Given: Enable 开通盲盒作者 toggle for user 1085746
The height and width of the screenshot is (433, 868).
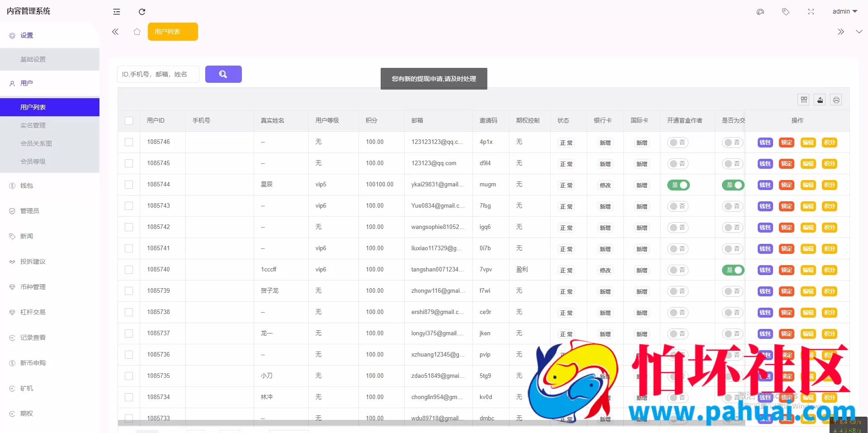Looking at the screenshot, I should pyautogui.click(x=678, y=143).
